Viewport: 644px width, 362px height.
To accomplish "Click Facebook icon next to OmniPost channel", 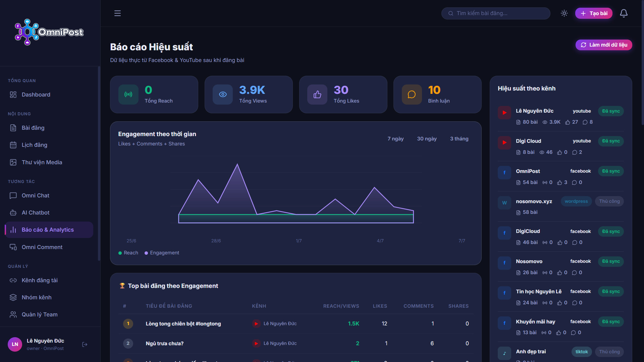I will pos(504,173).
